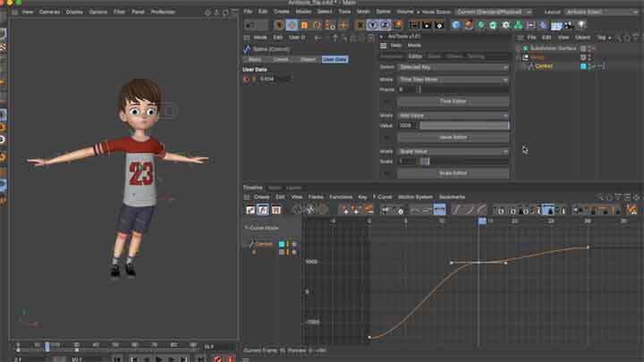Click the Value slider bar in plugin panel
Viewport: 644px width, 362px height.
pos(464,126)
